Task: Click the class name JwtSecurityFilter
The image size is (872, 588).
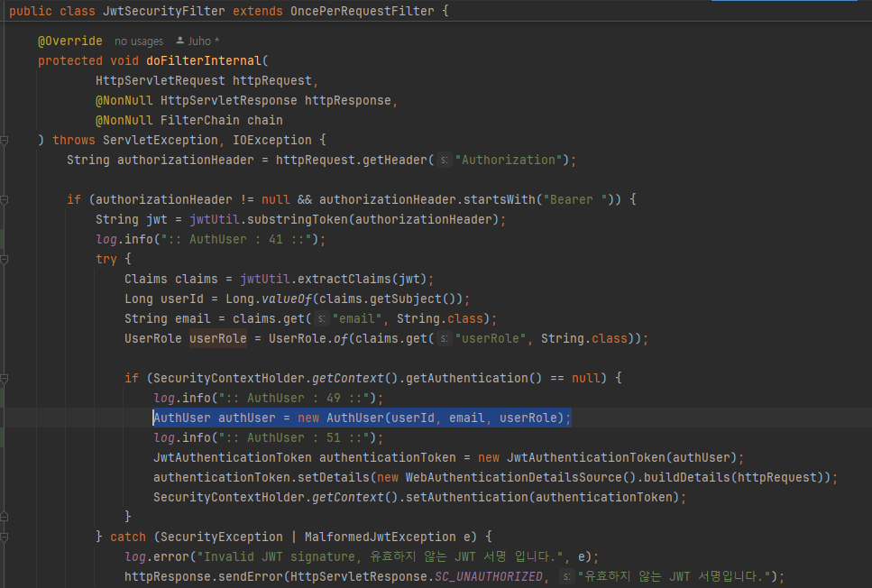Action: tap(164, 11)
